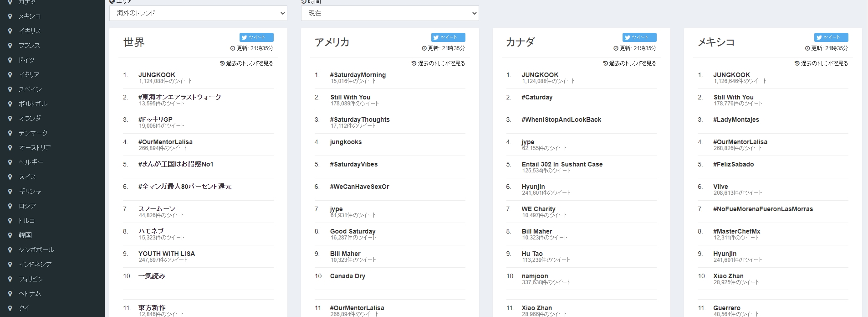View past trends text for アメリカ
The height and width of the screenshot is (317, 868).
click(x=442, y=63)
